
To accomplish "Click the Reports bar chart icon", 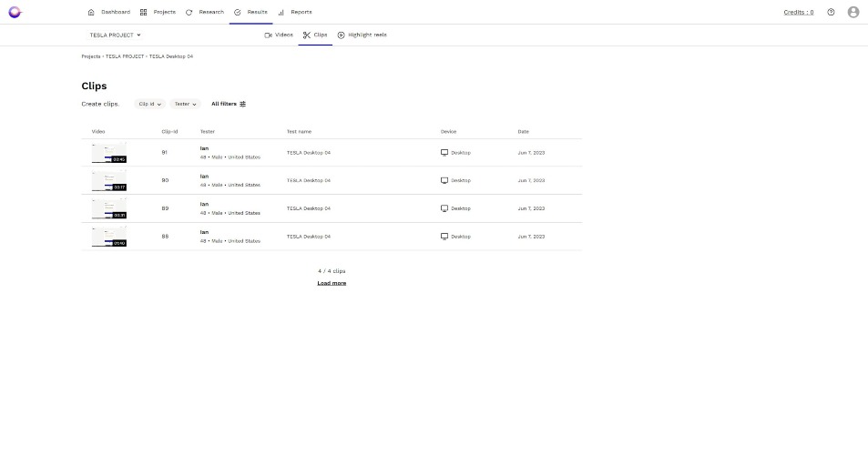I will (x=281, y=12).
